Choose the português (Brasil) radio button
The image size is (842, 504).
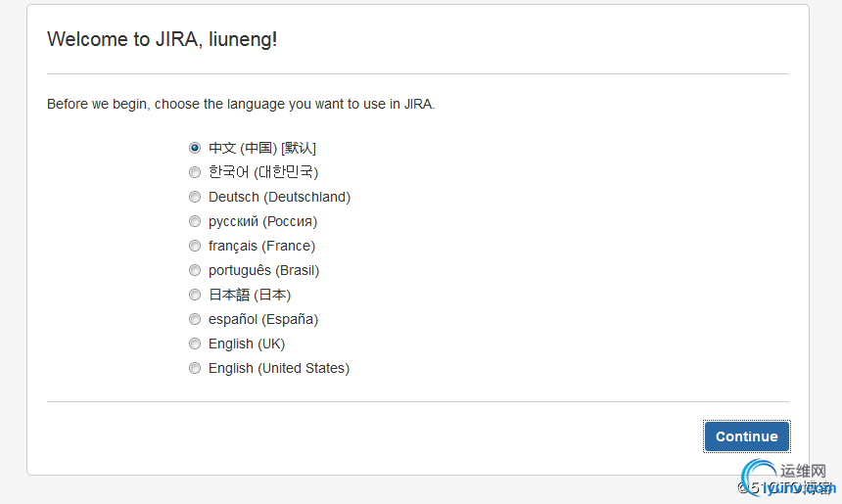195,270
